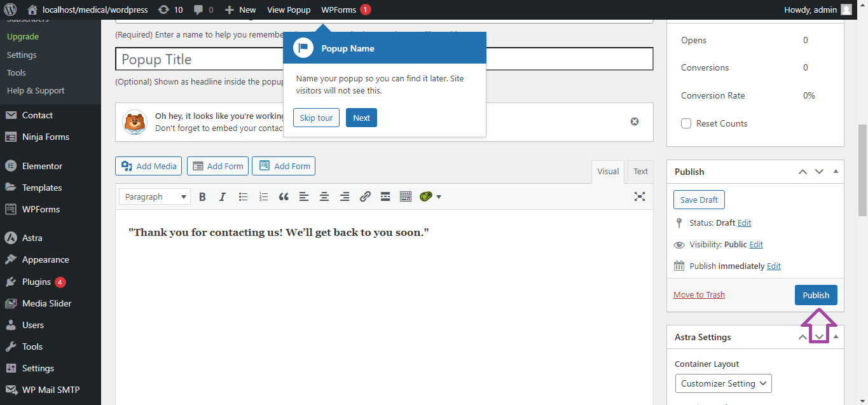Viewport: 868px width, 405px height.
Task: Insert a bulleted list
Action: pos(243,197)
